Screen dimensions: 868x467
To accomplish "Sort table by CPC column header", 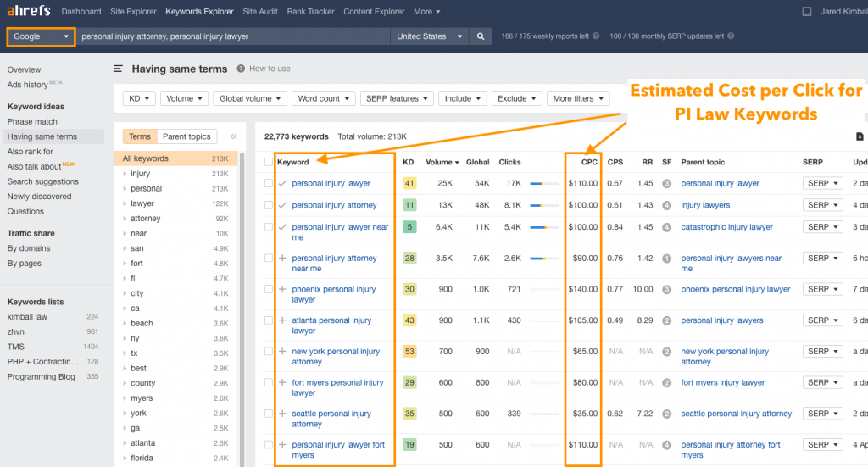I will [x=589, y=162].
